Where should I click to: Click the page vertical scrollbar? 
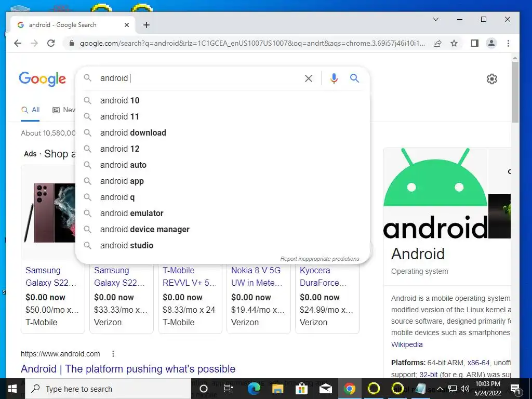point(515,91)
